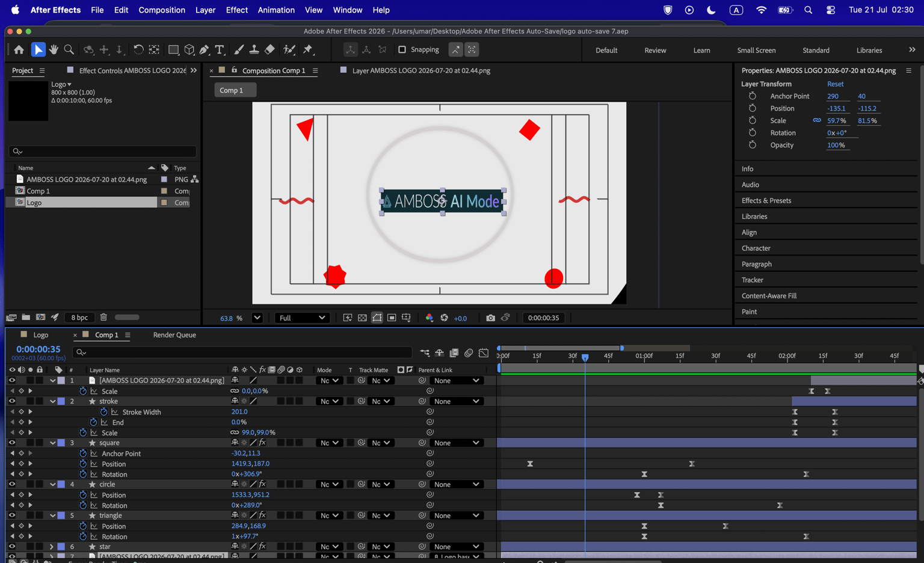Open the 8 bpc color depth setting
This screenshot has width=924, height=563.
point(79,318)
